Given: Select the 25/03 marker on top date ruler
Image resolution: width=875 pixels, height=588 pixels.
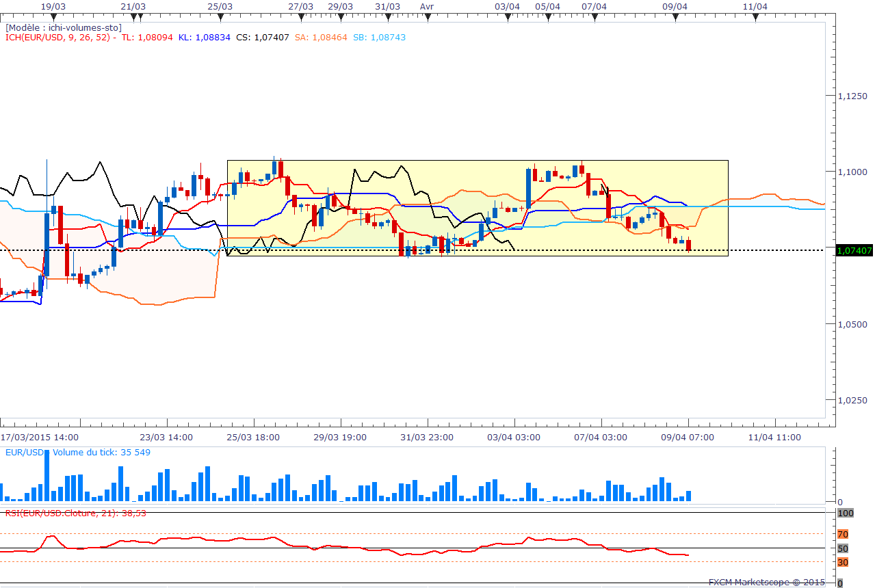Looking at the screenshot, I should 220,18.
